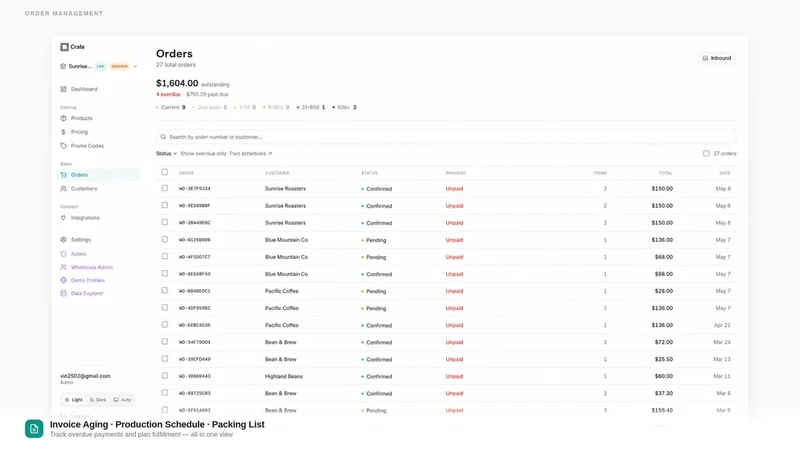This screenshot has width=800, height=450.
Task: Toggle the select-all checkbox in table header
Action: pyautogui.click(x=165, y=172)
